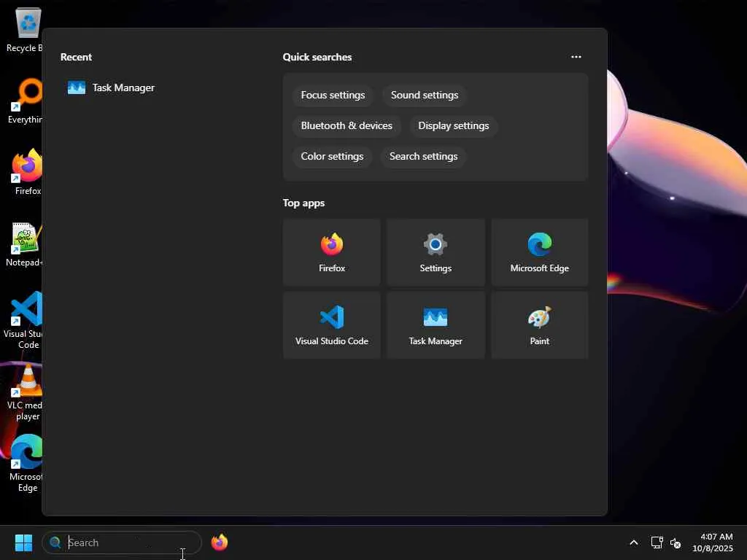Open the Settings tile in Top apps
The width and height of the screenshot is (747, 560).
click(436, 252)
